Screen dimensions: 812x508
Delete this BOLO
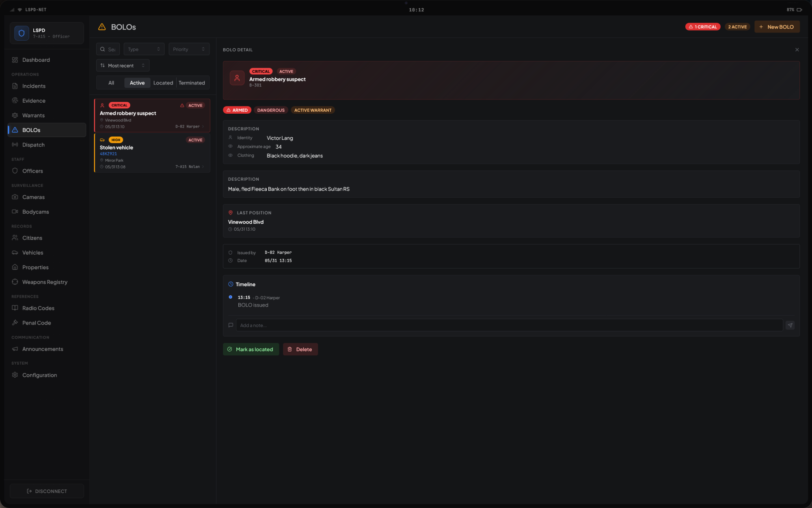tap(300, 349)
